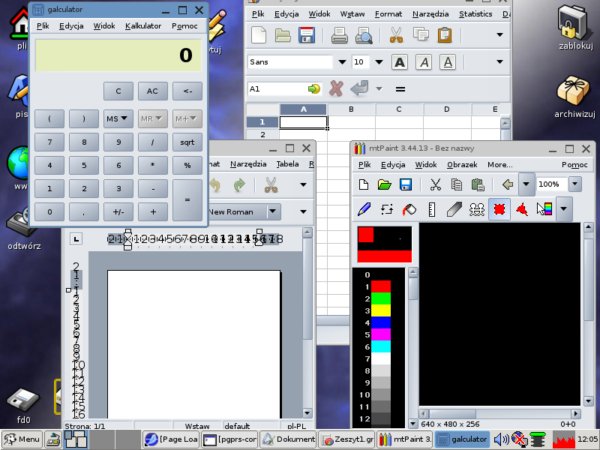The image size is (600, 450).
Task: Click Open folder icon in spreadsheet toolbar
Action: coord(283,35)
